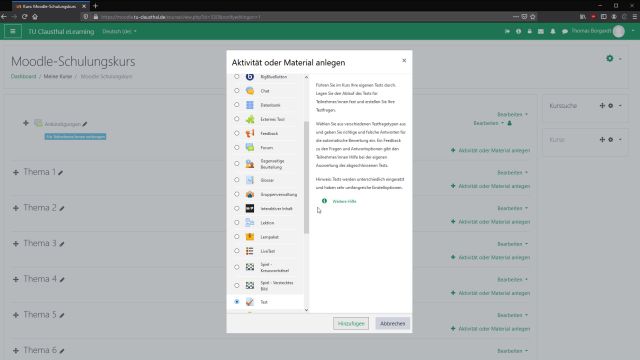
Task: Select the Lektion list label
Action: [267, 223]
